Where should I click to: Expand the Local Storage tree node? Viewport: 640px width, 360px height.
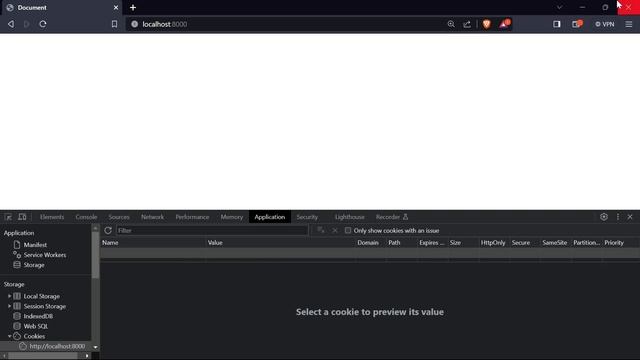[x=9, y=296]
